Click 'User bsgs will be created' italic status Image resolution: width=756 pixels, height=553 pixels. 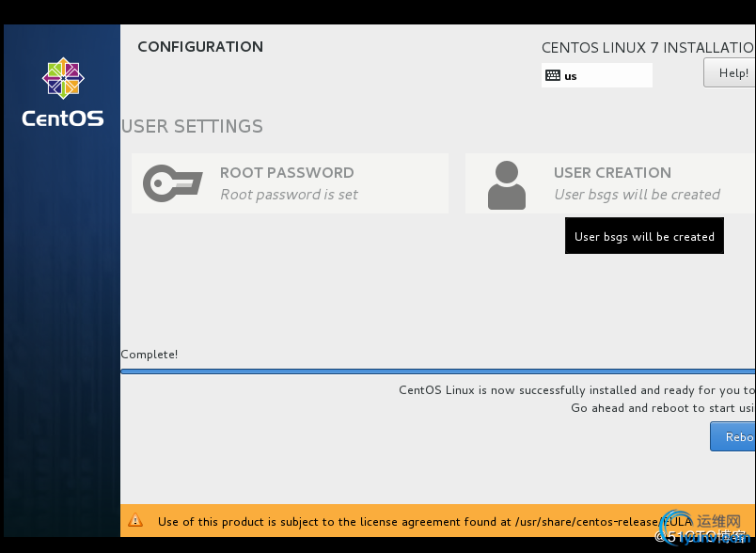[637, 195]
